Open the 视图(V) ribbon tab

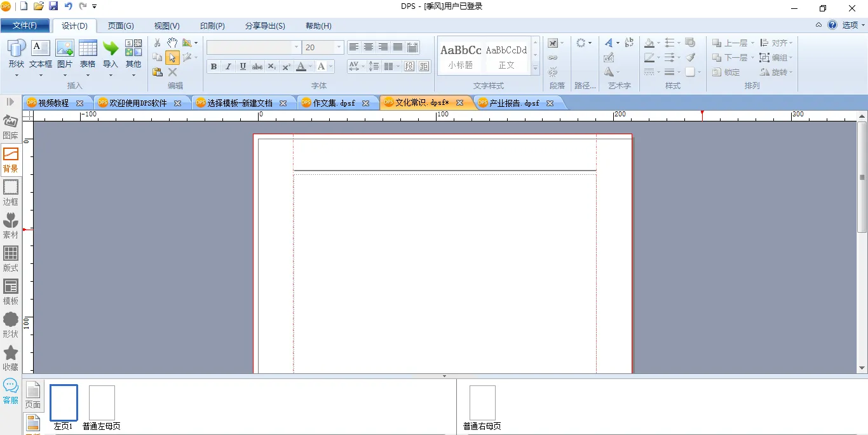tap(166, 26)
